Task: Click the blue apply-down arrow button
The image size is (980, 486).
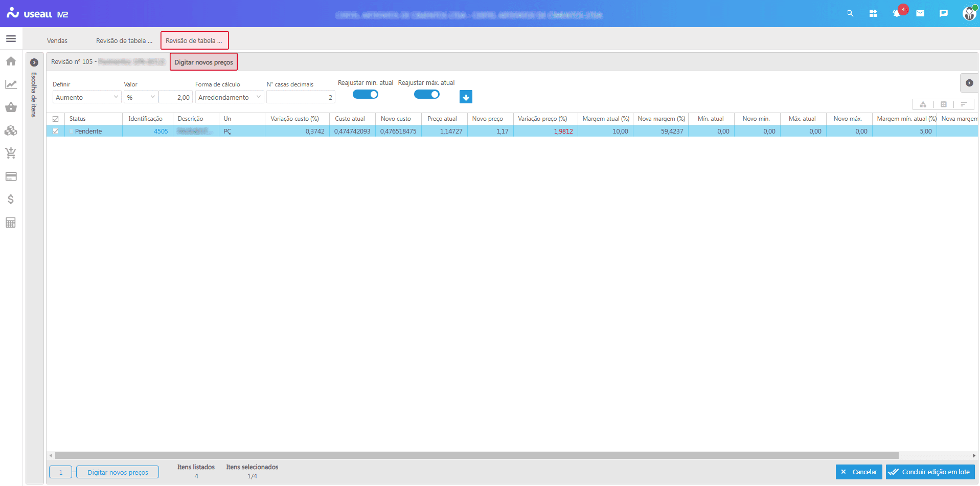Action: [x=466, y=97]
